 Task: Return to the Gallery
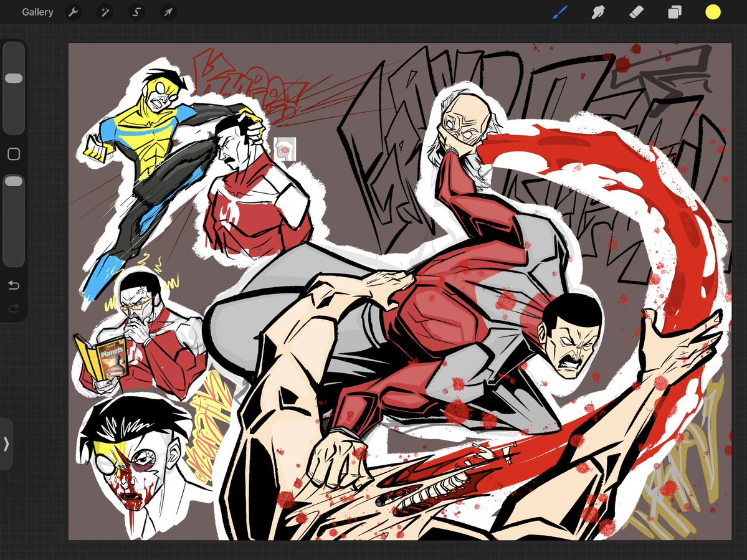(x=37, y=12)
